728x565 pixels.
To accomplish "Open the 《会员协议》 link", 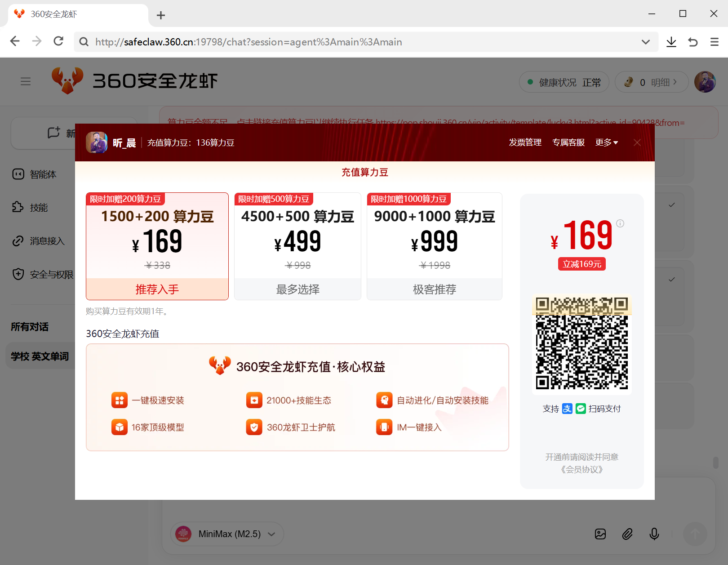I will pyautogui.click(x=582, y=469).
